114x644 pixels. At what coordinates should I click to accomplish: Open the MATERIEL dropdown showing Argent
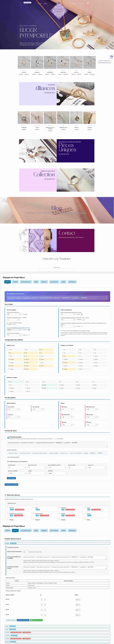(57, 473)
